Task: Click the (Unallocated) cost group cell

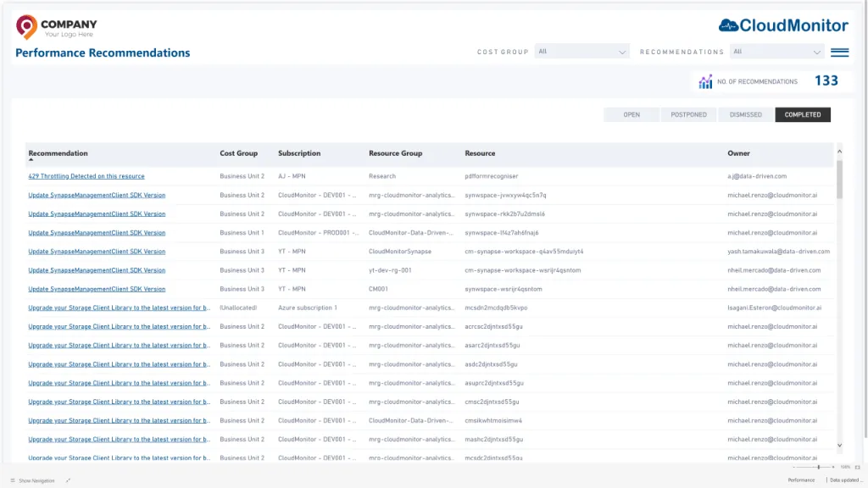Action: coord(238,308)
